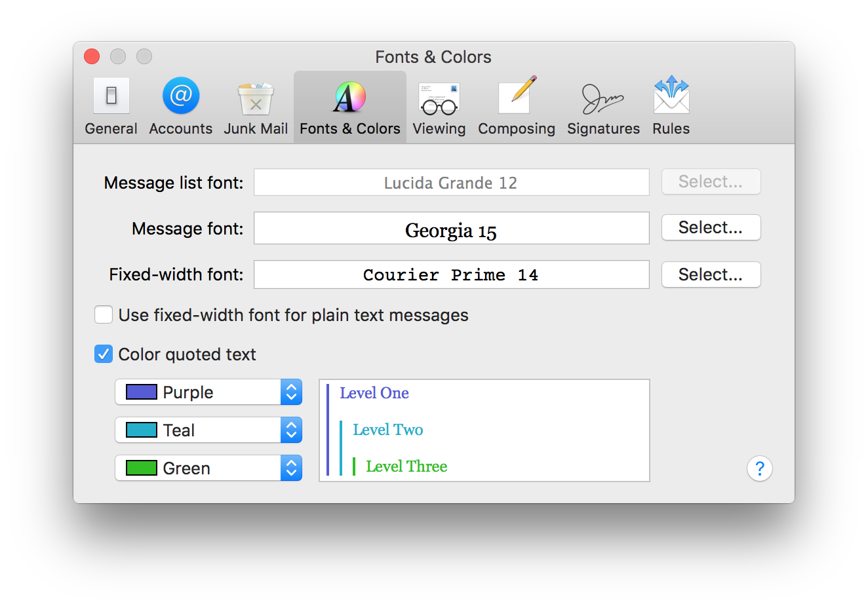Viewport: 868px width, 608px height.
Task: Click Select button for Fixed-width font
Action: pos(711,275)
